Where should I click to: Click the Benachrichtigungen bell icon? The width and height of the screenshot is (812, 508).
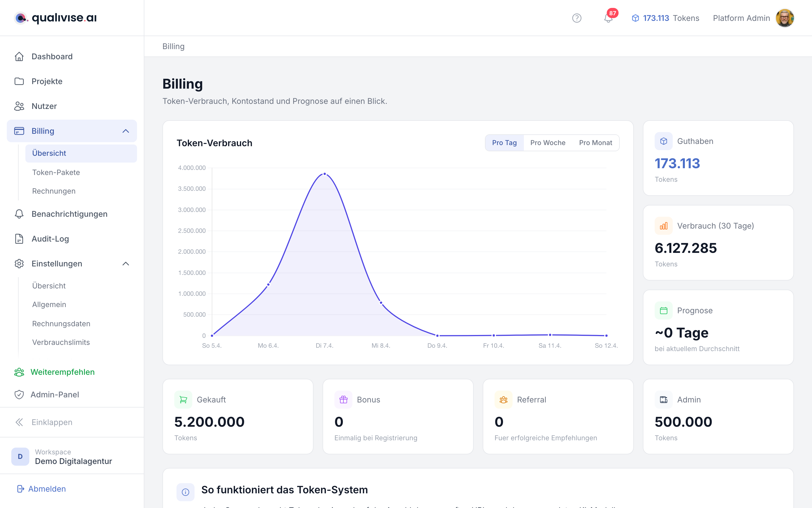(x=19, y=214)
